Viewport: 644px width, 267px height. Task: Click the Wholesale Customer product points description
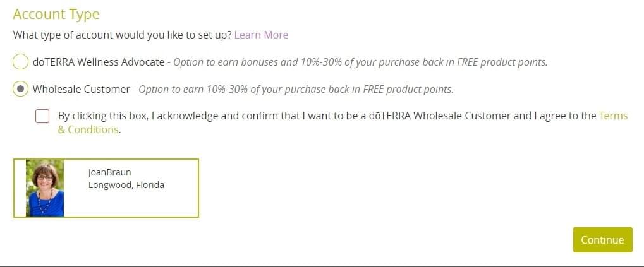pyautogui.click(x=296, y=90)
